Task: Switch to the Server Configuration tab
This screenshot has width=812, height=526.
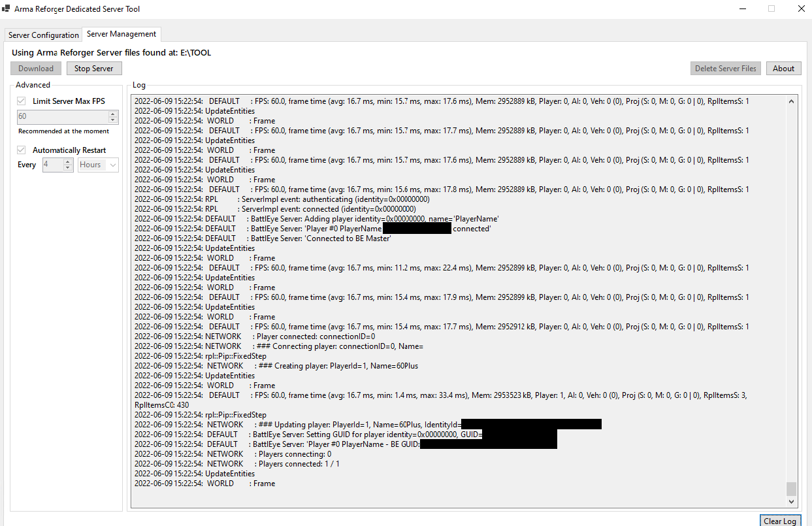Action: 42,35
